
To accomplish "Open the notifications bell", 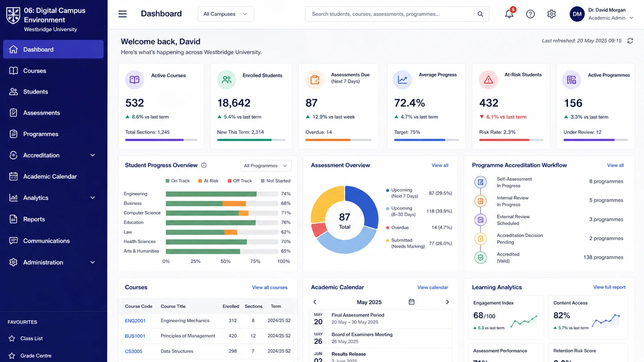I will (x=509, y=14).
